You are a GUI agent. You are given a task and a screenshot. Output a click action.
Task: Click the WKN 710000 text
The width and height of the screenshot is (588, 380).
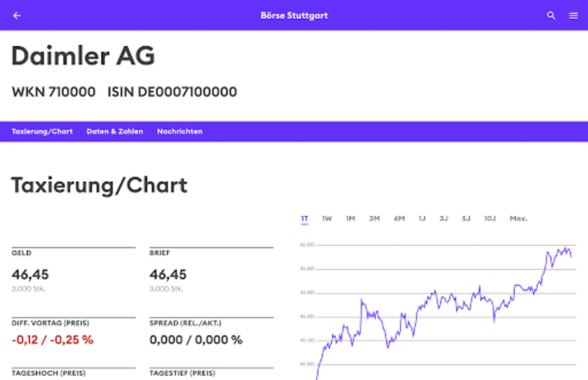(x=54, y=92)
